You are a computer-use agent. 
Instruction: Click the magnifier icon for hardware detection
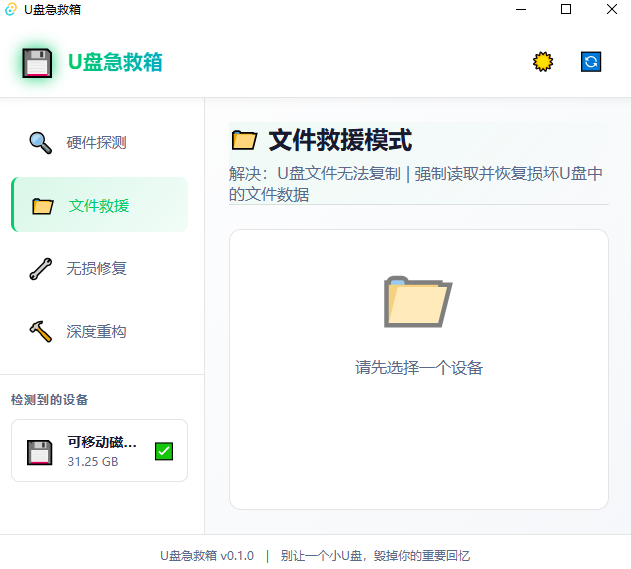[x=41, y=142]
